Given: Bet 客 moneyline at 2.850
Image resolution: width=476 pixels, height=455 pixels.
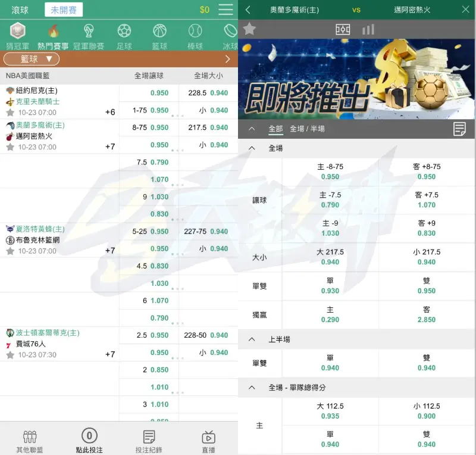Looking at the screenshot, I should click(x=427, y=315).
